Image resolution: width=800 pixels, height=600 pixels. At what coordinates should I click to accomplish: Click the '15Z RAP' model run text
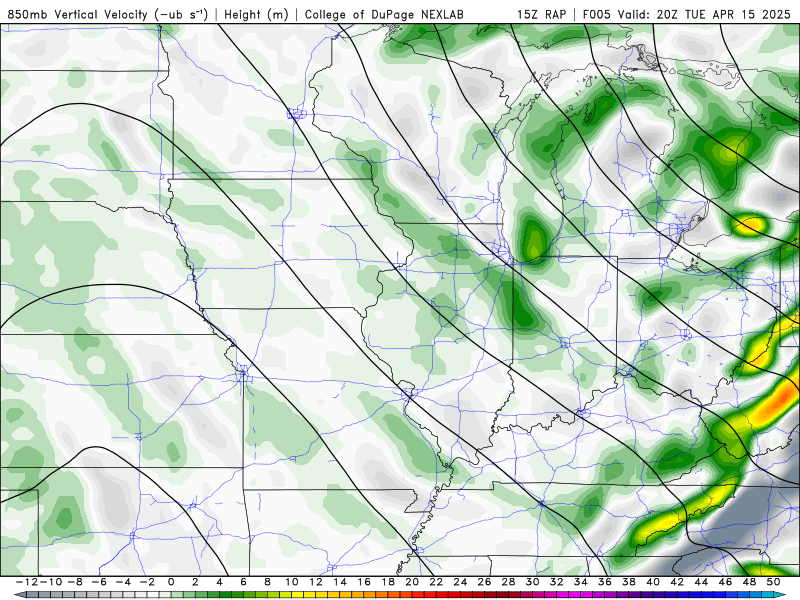pos(541,14)
